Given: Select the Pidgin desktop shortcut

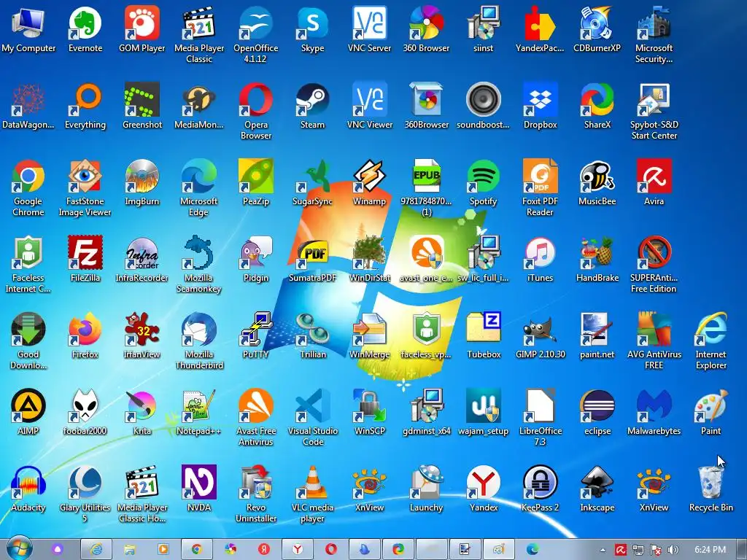Looking at the screenshot, I should (256, 260).
